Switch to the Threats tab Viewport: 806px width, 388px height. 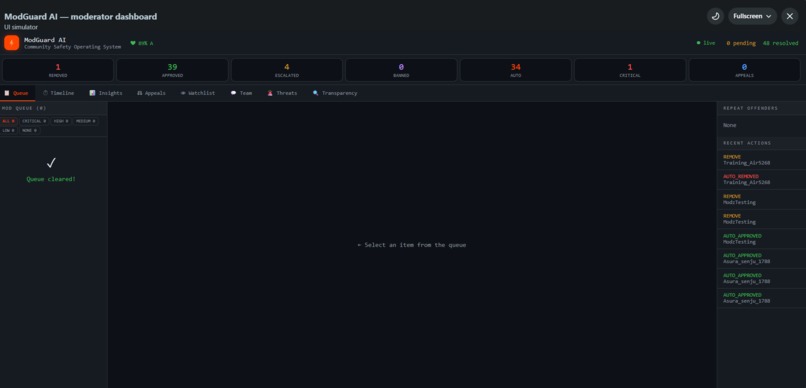(x=282, y=93)
